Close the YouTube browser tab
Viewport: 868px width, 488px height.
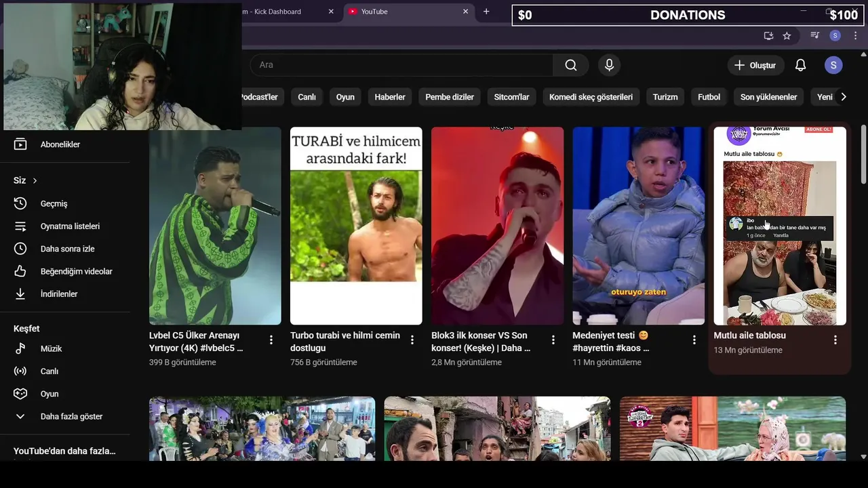(x=466, y=12)
